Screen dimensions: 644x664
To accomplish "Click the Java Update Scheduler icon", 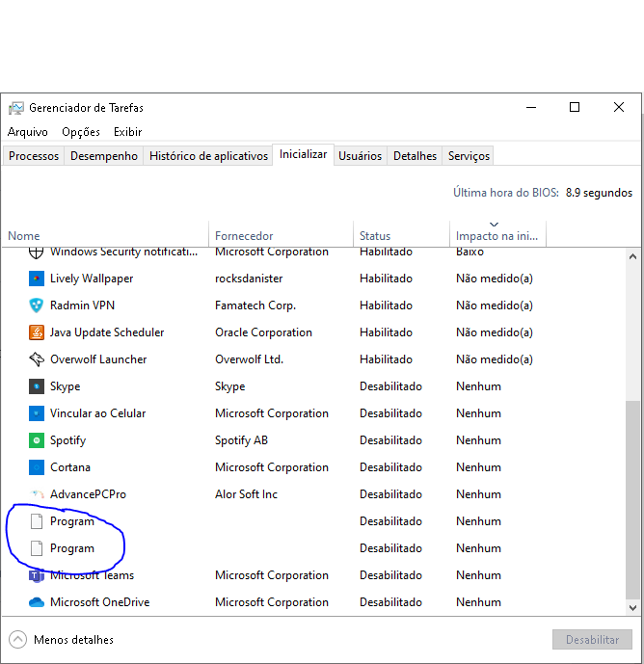I will [x=37, y=332].
